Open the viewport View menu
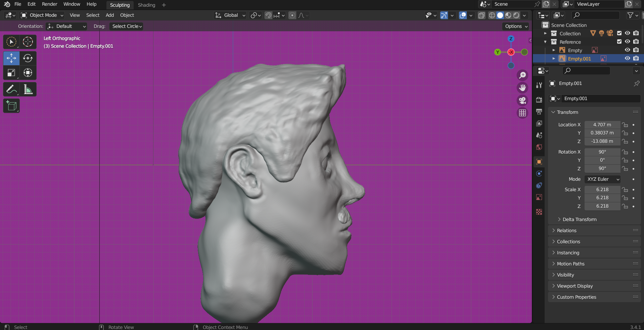644x330 pixels. tap(75, 15)
